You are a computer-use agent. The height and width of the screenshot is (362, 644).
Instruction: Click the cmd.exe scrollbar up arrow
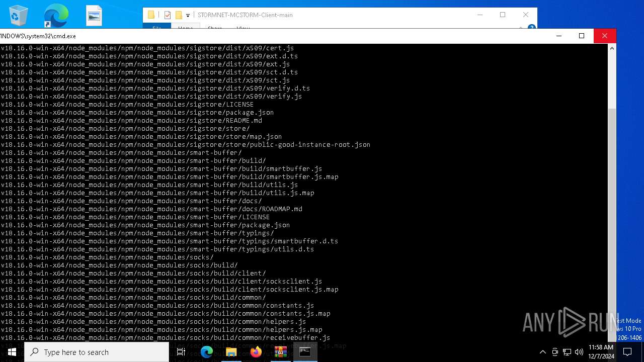612,48
